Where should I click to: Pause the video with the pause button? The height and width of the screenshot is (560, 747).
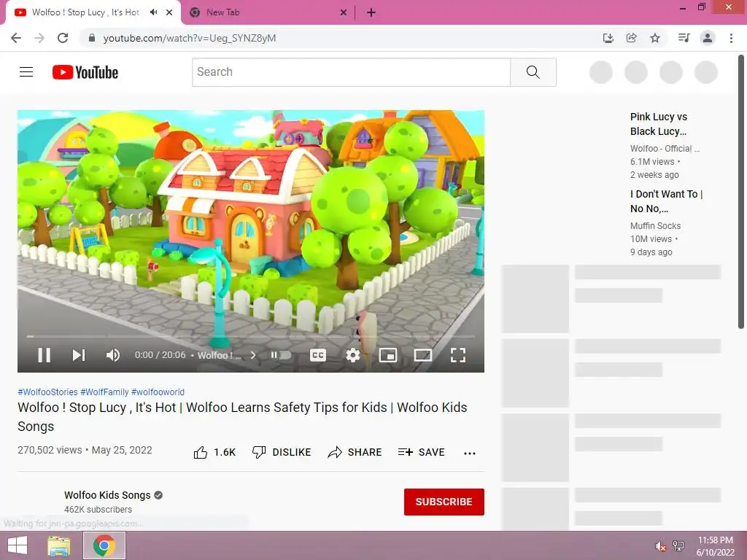[x=44, y=355]
